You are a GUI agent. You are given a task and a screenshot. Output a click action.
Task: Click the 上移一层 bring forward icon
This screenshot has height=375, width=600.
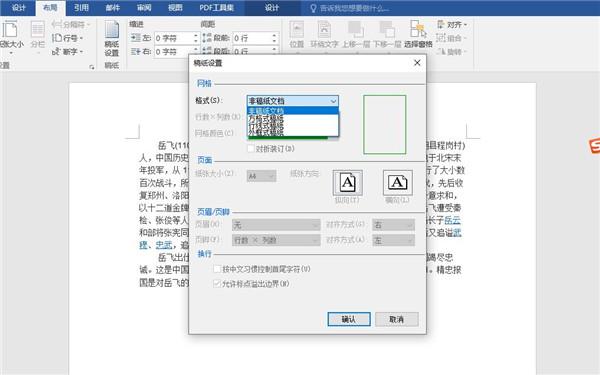(x=355, y=35)
